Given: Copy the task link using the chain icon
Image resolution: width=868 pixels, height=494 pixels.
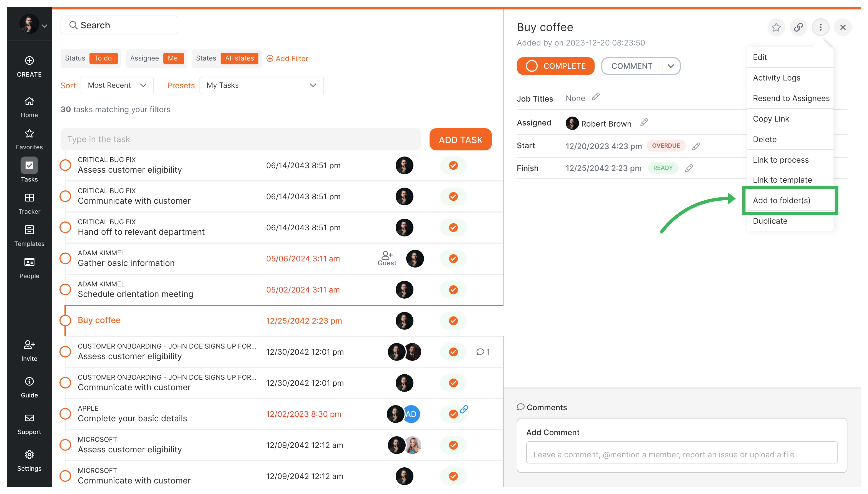Looking at the screenshot, I should tap(798, 27).
